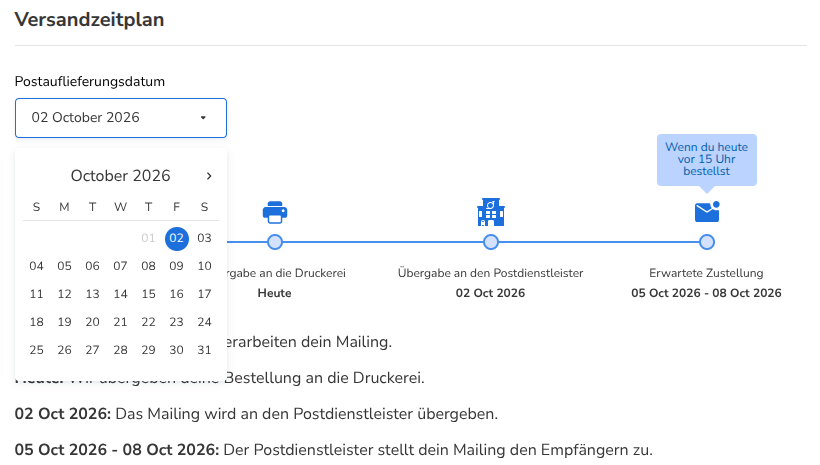Click bold 'Heute' under the printer node
820x465 pixels.
[x=275, y=293]
